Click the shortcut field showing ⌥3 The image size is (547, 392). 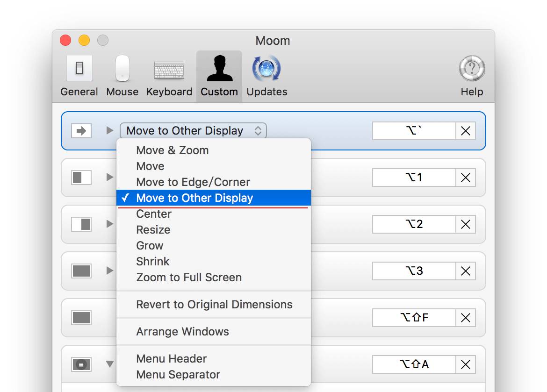click(414, 271)
